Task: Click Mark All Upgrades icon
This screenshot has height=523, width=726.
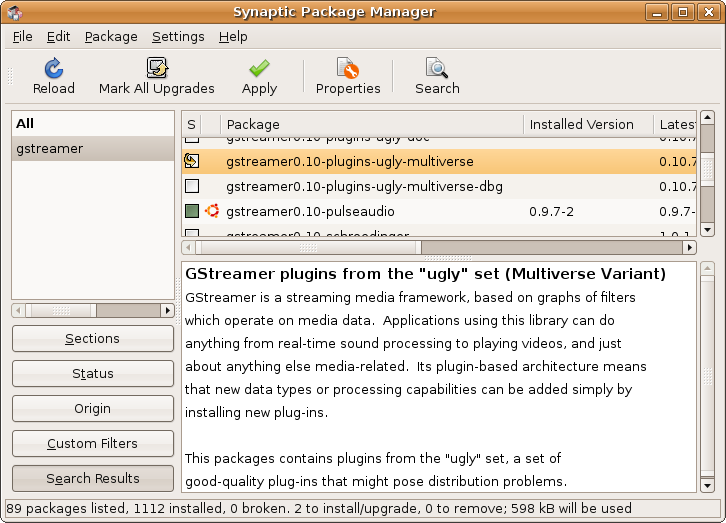Action: click(157, 68)
